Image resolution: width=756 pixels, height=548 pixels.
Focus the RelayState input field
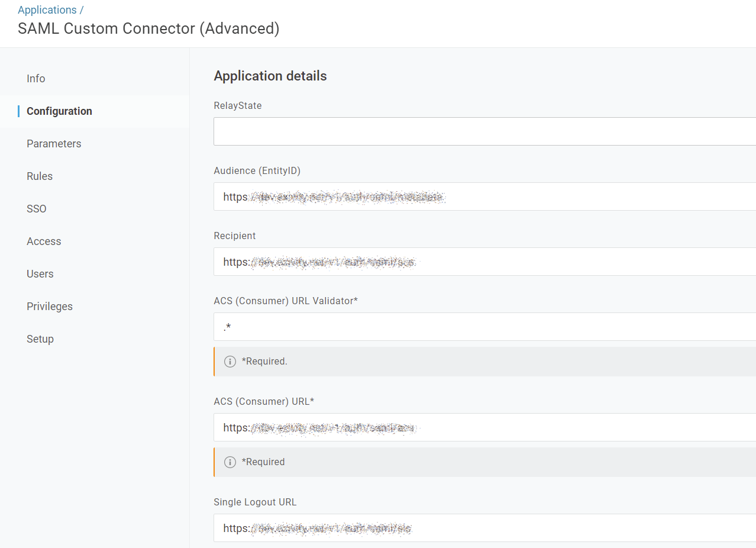[484, 131]
